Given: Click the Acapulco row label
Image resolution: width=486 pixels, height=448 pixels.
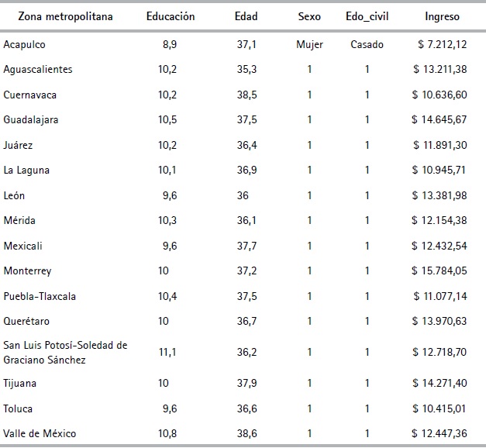Looking at the screenshot, I should click(22, 44).
